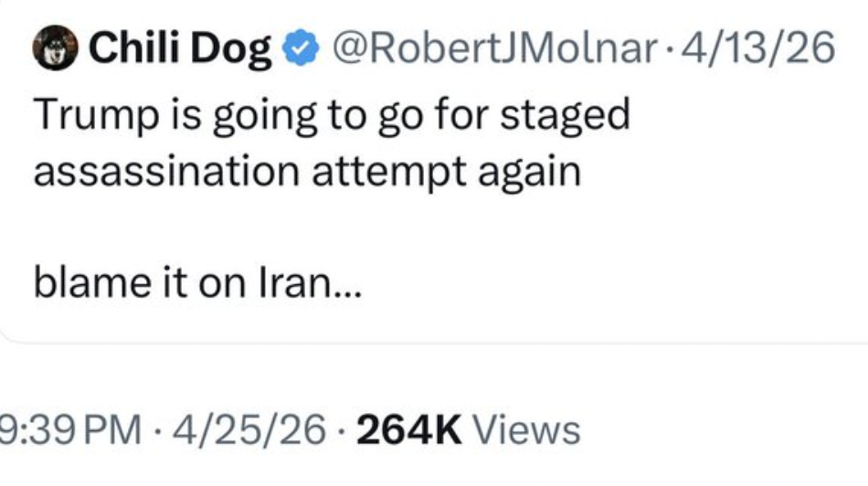Click the blank line between post paragraphs
868x486 pixels.
[274, 228]
